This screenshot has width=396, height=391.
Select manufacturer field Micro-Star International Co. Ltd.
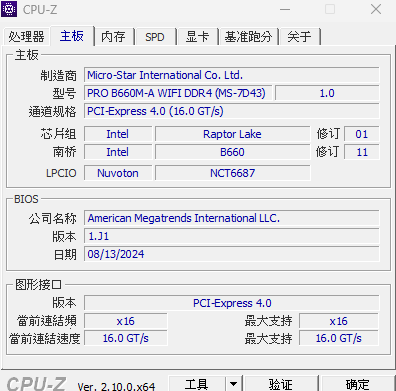232,75
